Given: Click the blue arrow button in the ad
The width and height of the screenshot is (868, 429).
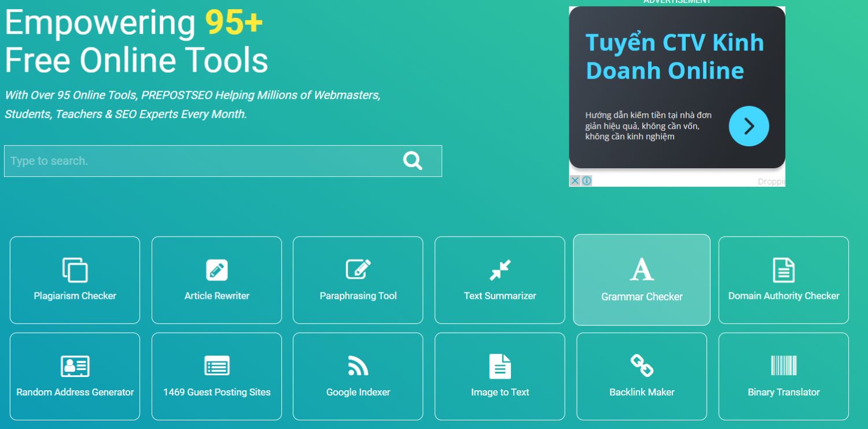Looking at the screenshot, I should click(749, 126).
